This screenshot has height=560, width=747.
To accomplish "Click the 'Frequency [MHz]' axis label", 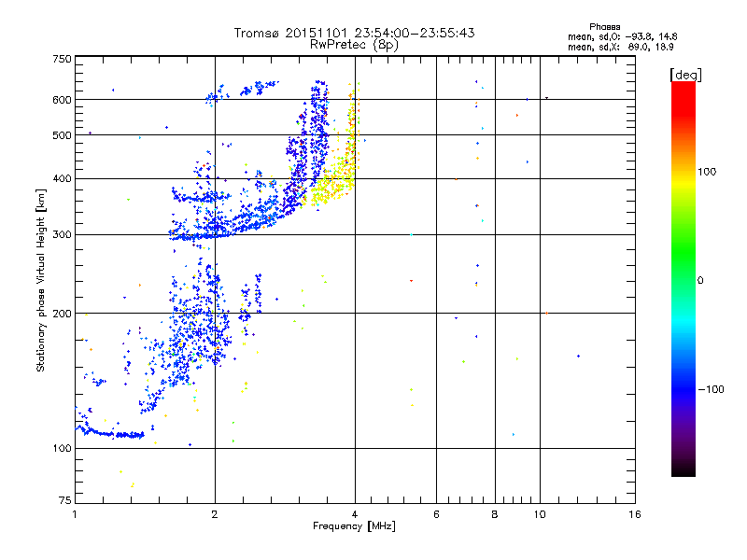I will click(x=354, y=526).
